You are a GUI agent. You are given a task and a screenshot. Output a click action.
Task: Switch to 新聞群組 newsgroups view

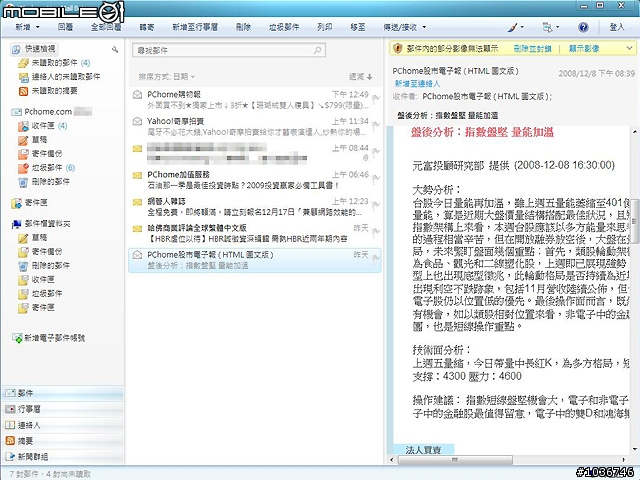63,456
